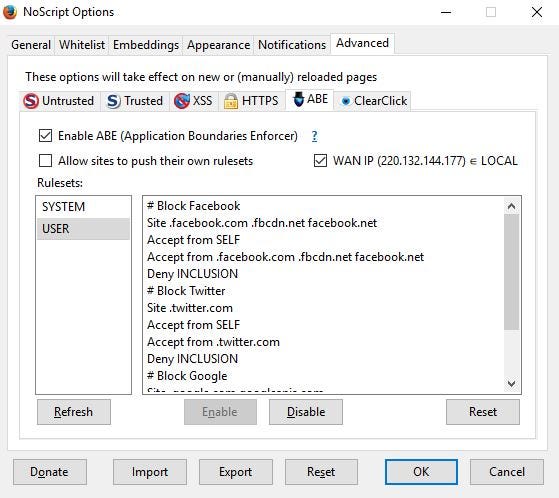559x498 pixels.
Task: Click 'Accept from .twitter.com' rule line
Action: (x=213, y=342)
